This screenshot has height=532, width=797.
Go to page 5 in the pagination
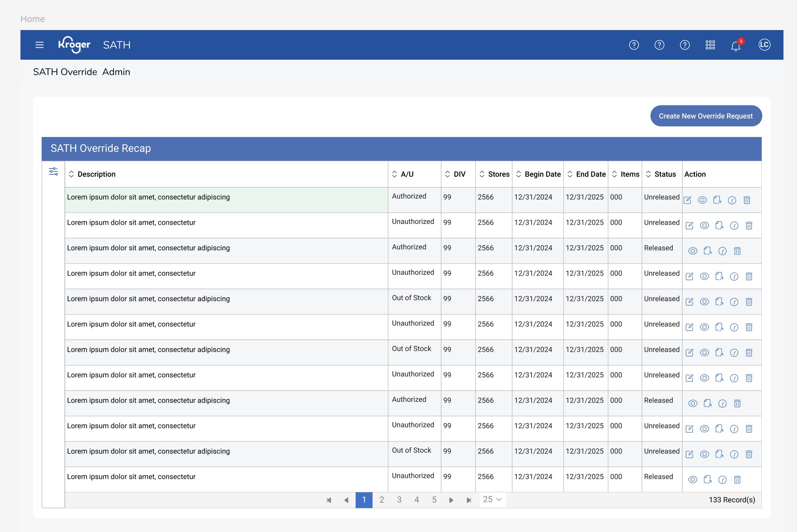[x=434, y=500]
